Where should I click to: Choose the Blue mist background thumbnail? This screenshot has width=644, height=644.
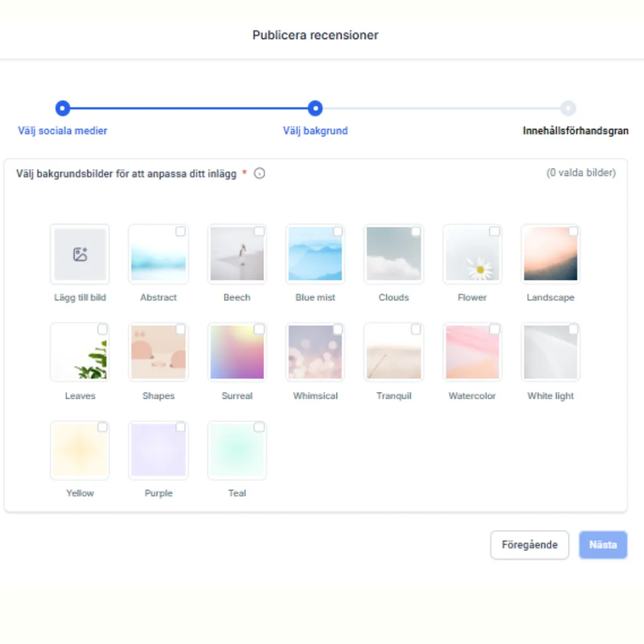pos(316,254)
